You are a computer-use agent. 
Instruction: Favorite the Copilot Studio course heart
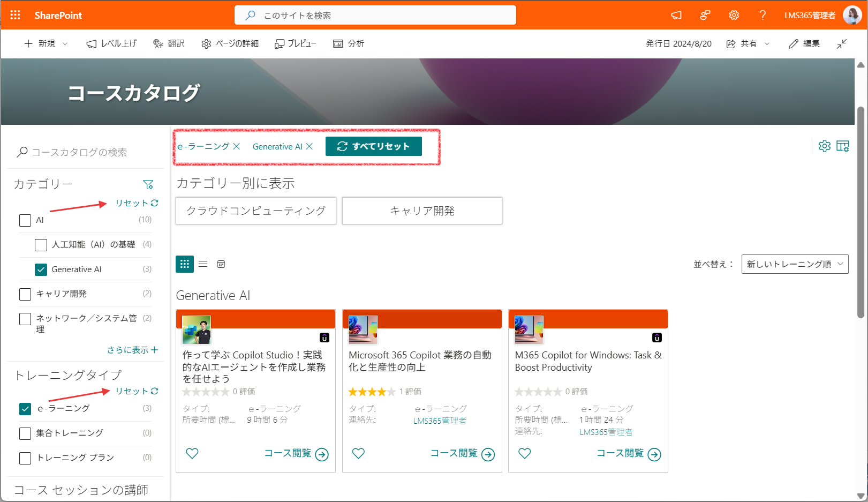point(192,453)
